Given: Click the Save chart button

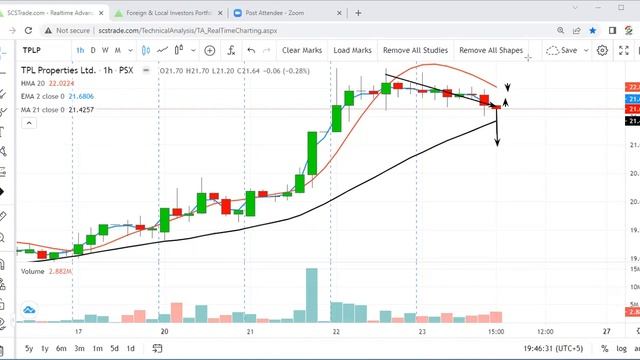Looking at the screenshot, I should click(x=569, y=50).
